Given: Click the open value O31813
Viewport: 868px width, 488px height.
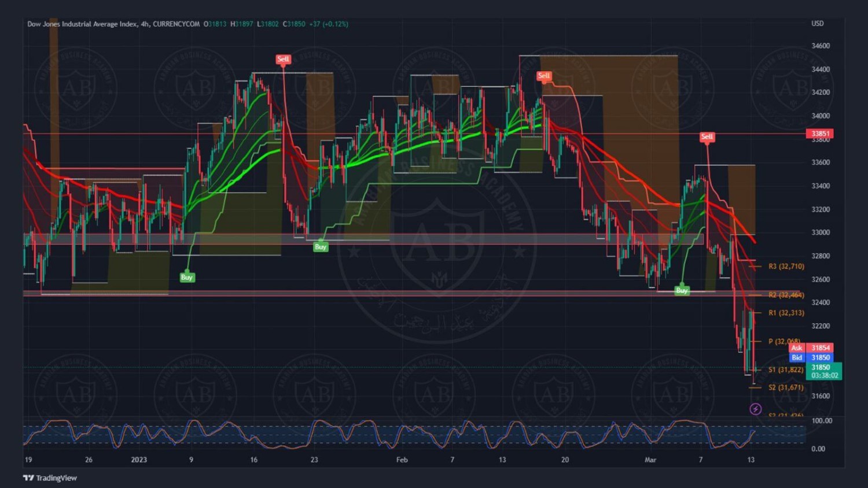Looking at the screenshot, I should (x=215, y=24).
